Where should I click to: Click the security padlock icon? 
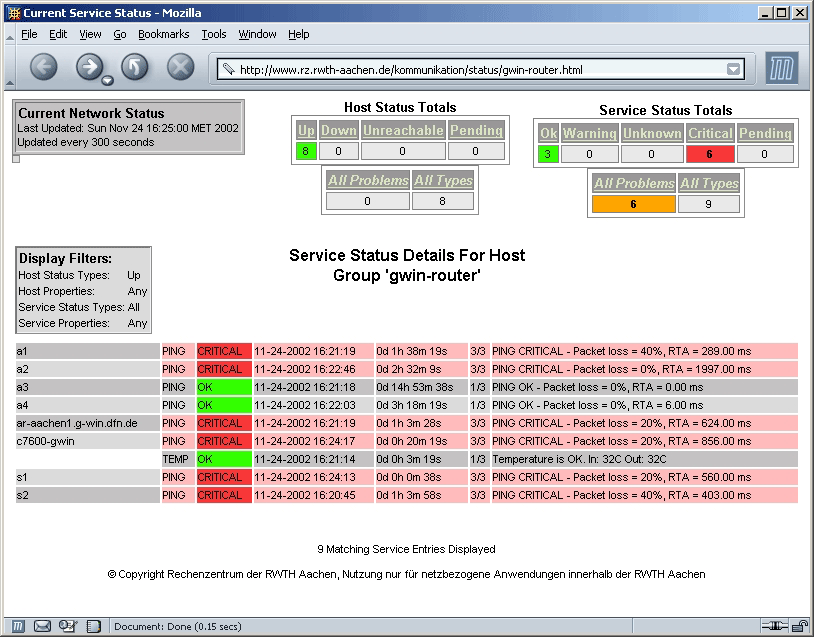point(800,626)
